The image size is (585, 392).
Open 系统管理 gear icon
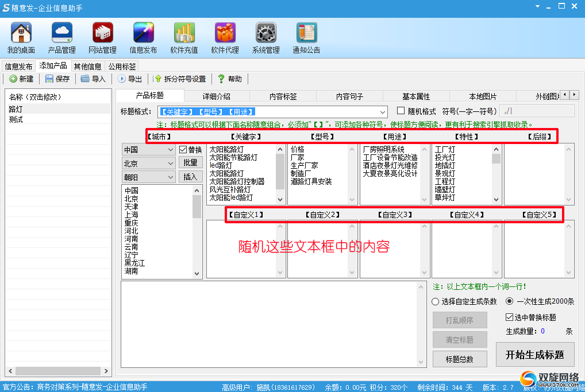tap(265, 38)
